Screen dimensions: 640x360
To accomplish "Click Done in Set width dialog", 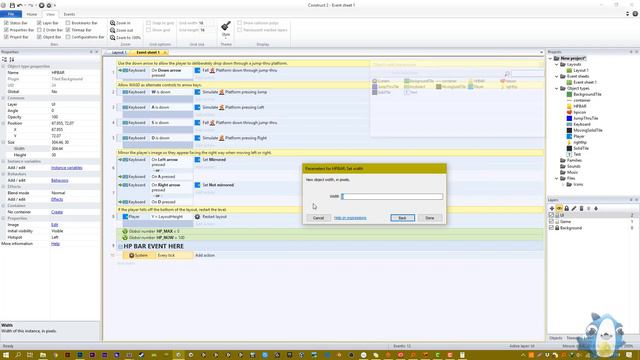I will [x=430, y=218].
